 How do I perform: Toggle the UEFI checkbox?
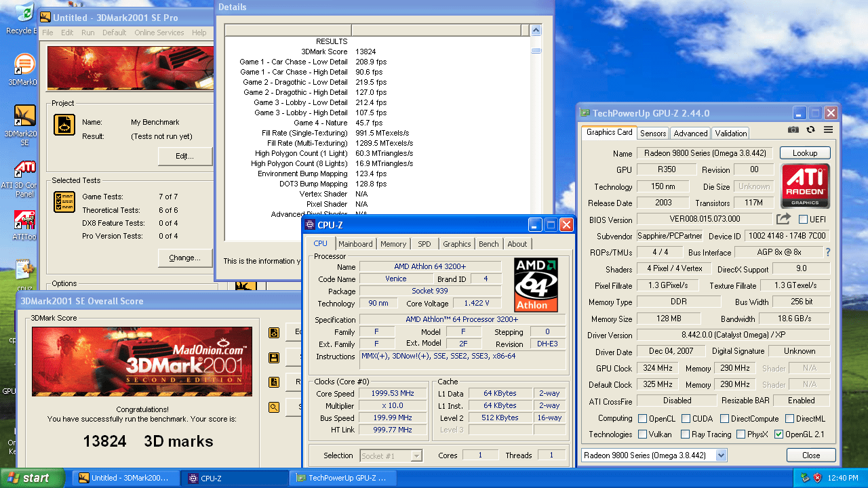coord(803,219)
